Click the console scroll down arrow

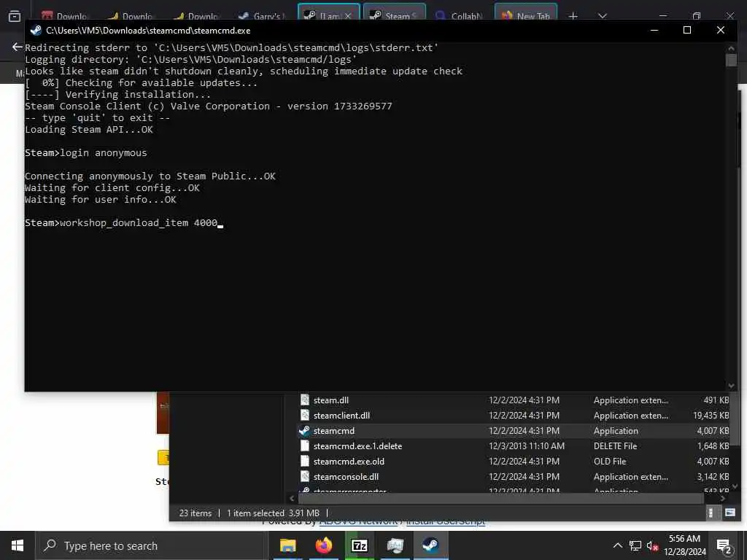tap(731, 386)
